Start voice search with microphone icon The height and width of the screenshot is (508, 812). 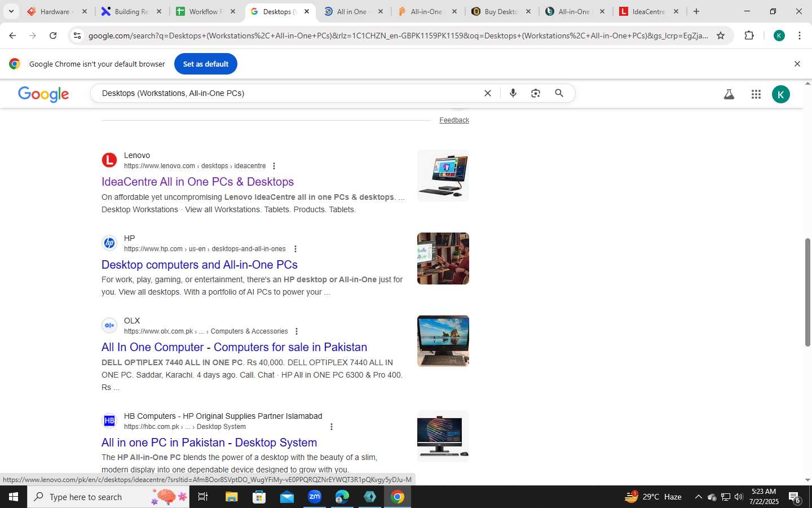tap(513, 93)
